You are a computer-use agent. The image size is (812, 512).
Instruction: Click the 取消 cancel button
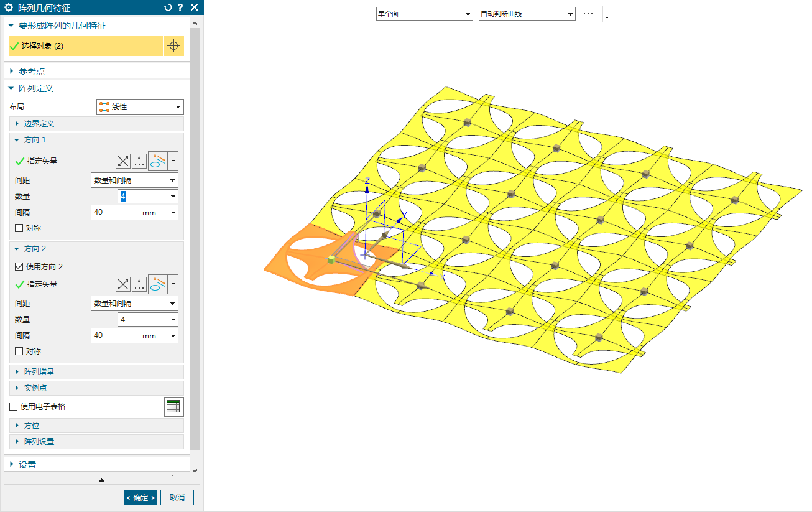point(177,497)
